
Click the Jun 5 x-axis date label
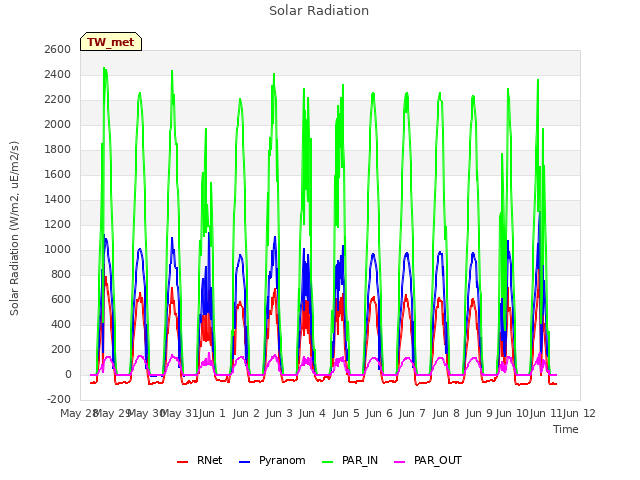346,413
